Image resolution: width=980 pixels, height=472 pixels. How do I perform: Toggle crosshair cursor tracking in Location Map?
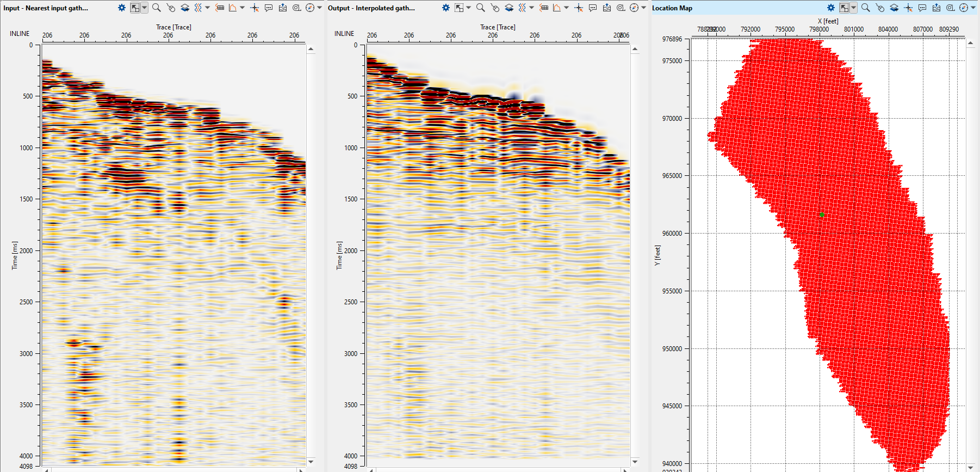coord(908,8)
